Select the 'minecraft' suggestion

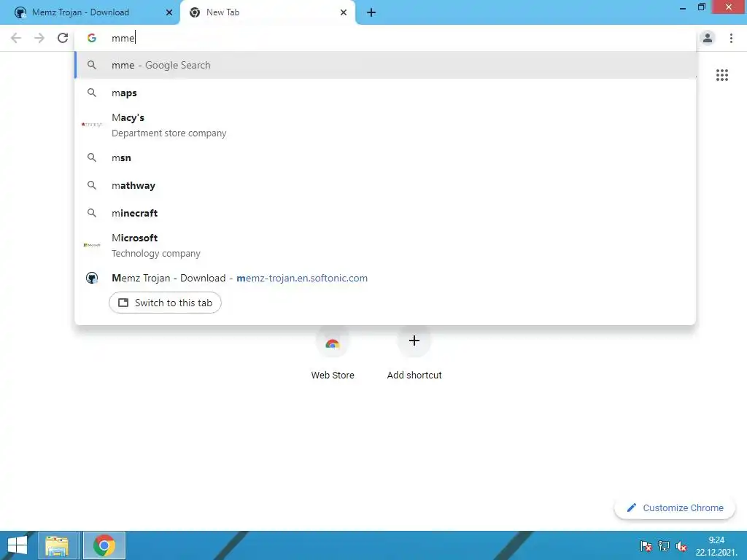pos(385,213)
